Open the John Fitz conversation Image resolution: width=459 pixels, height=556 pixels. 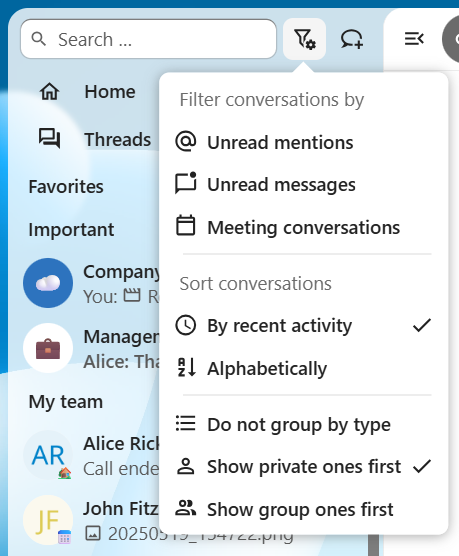90,520
